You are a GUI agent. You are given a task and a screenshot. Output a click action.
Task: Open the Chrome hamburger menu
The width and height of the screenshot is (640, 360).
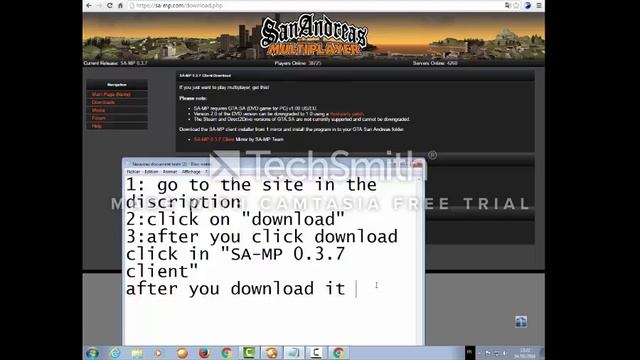(539, 5)
